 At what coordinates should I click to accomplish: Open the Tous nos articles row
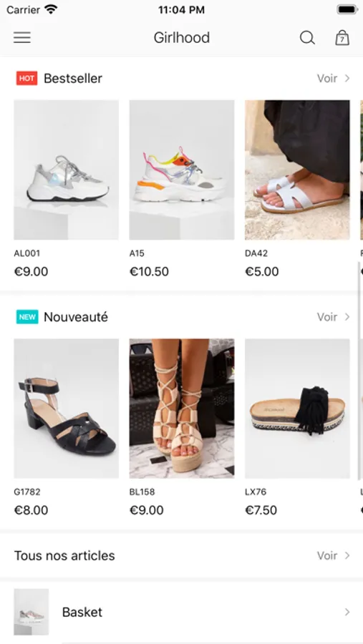point(181,555)
